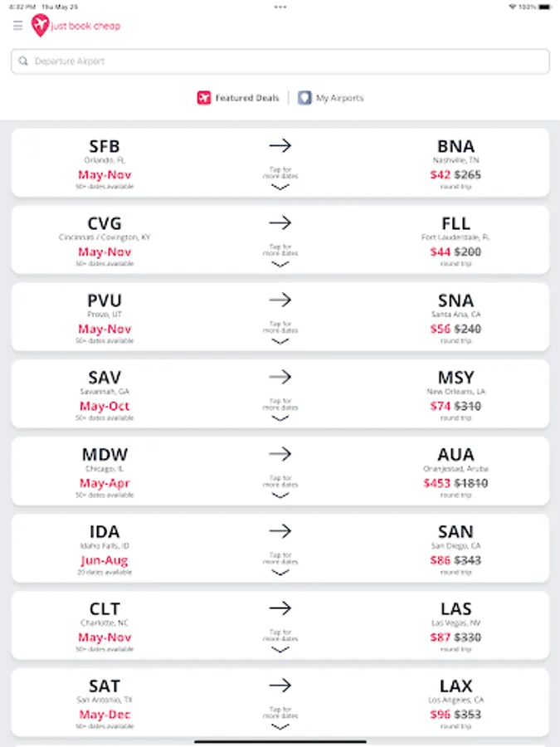The height and width of the screenshot is (747, 560).
Task: Select the $453 Aruba round trip price
Action: click(437, 483)
